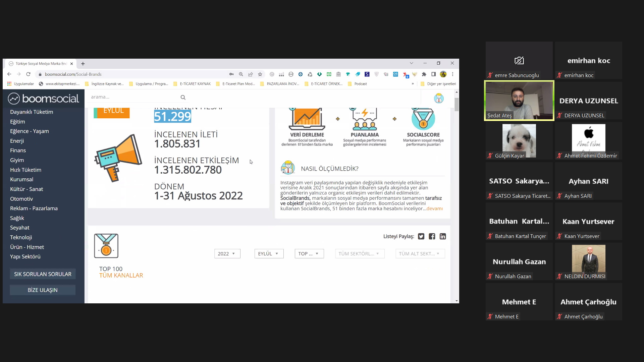
Task: Share the list on Facebook
Action: (432, 236)
